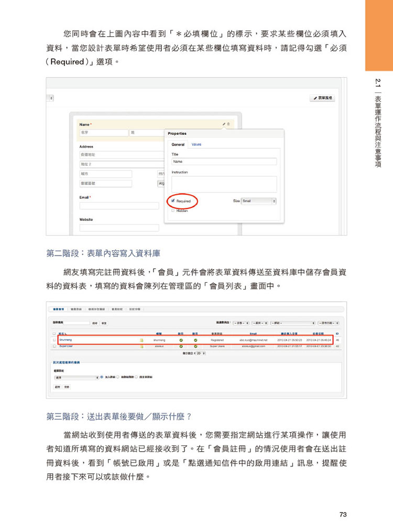393x532 pixels.
Task: Sort the member list by the ID column header
Action: 337,334
